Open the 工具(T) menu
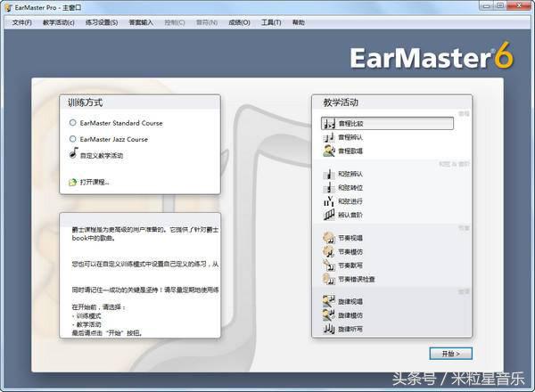This screenshot has width=535, height=392. 271,22
